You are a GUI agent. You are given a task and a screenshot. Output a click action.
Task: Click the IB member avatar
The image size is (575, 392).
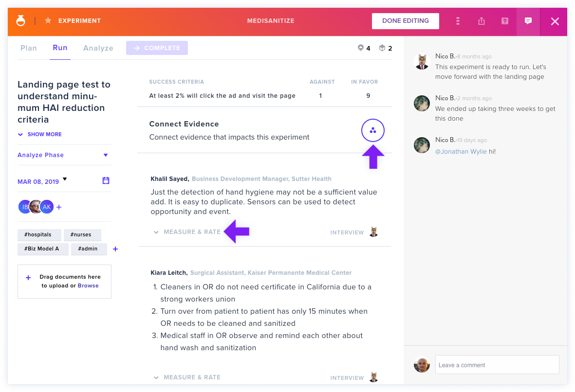pyautogui.click(x=24, y=207)
